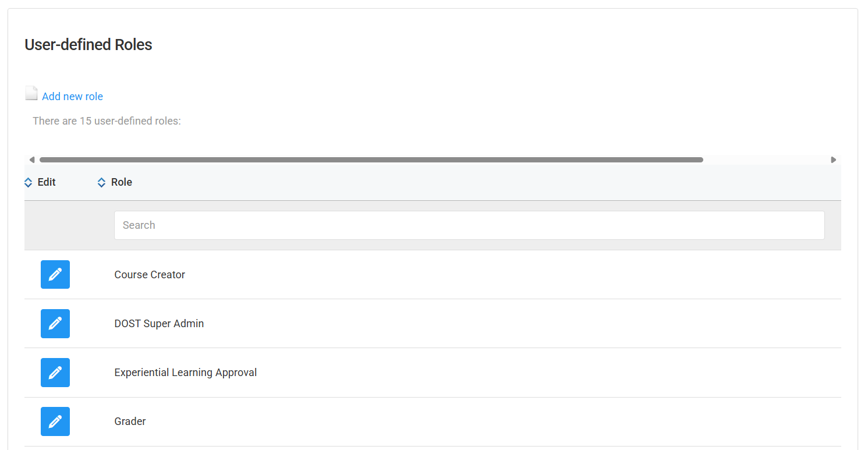Select the Course Creator role name
This screenshot has width=868, height=450.
pyautogui.click(x=150, y=275)
